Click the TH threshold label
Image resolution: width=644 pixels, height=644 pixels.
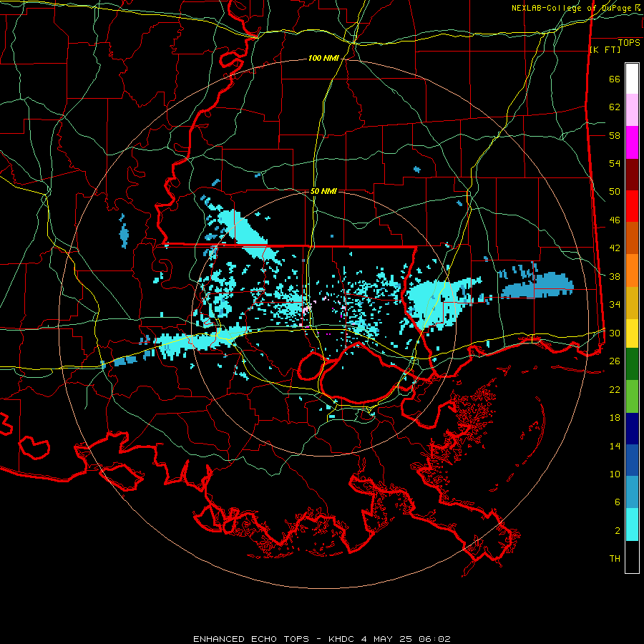pyautogui.click(x=615, y=558)
